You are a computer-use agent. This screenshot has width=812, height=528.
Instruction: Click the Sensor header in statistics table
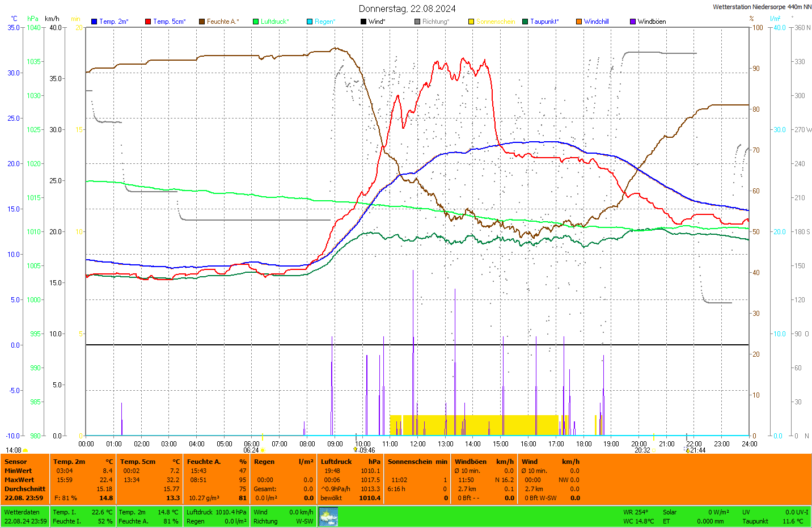16,462
